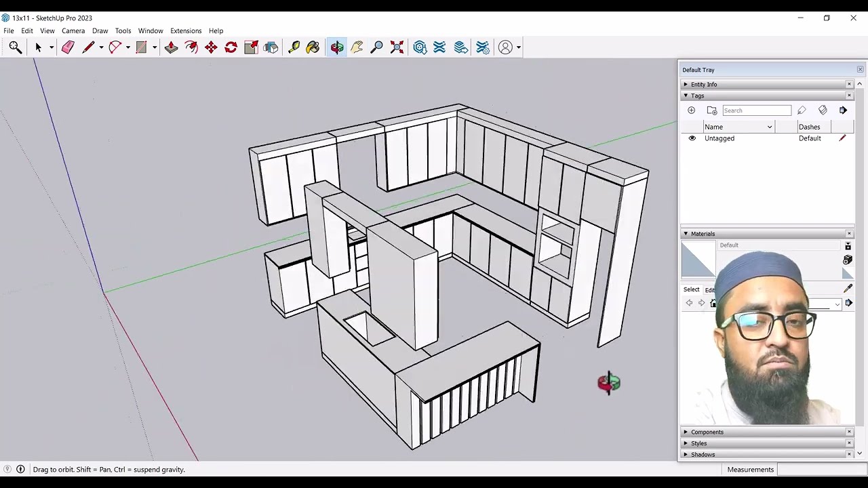Open the Select tool dropdown arrow
868x488 pixels.
[x=51, y=47]
